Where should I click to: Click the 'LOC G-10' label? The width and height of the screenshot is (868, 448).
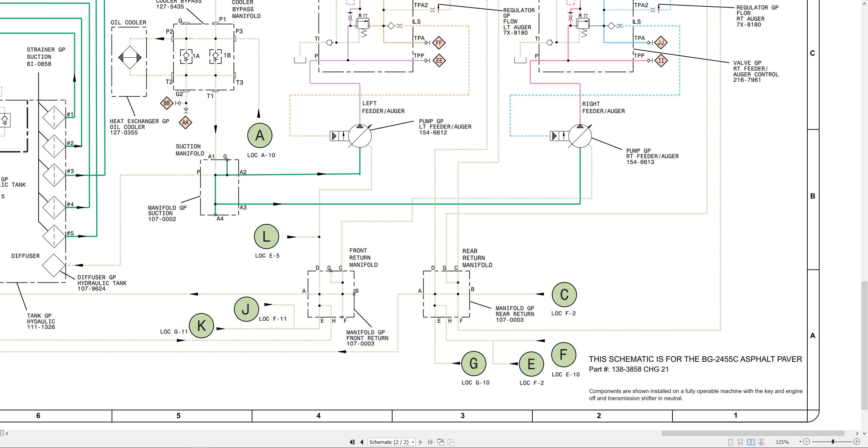[x=475, y=383]
